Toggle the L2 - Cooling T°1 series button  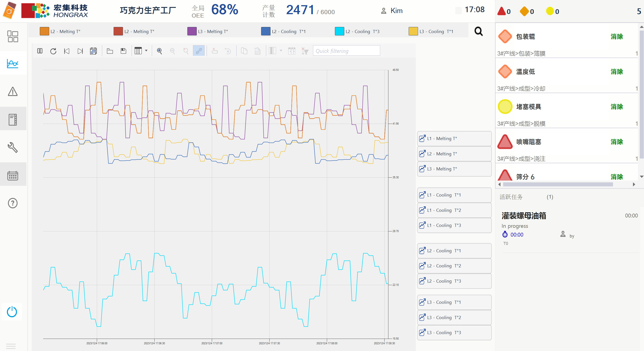pyautogui.click(x=454, y=251)
